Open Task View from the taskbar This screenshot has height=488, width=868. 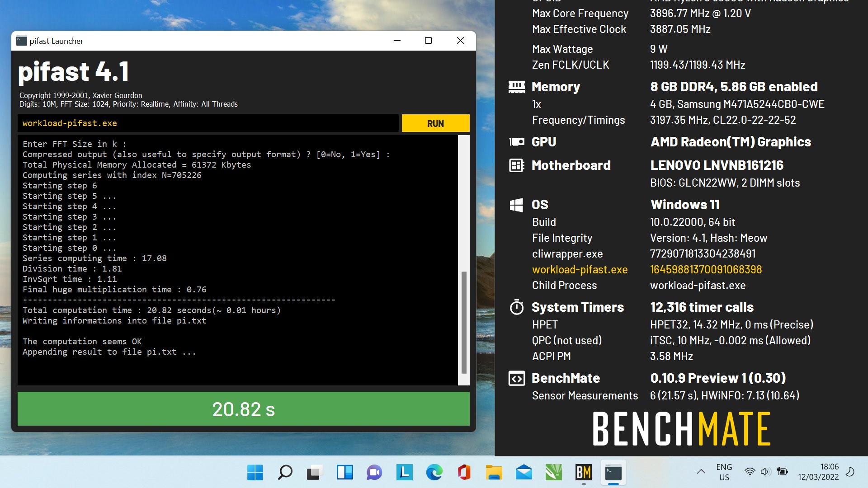pyautogui.click(x=315, y=473)
